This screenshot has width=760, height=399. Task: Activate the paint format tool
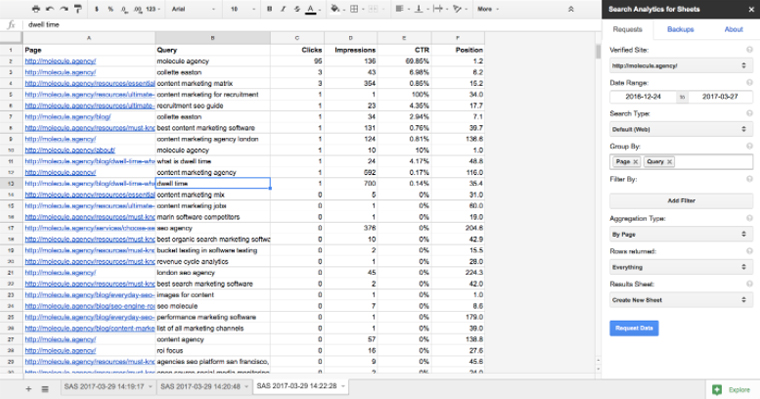(x=78, y=9)
